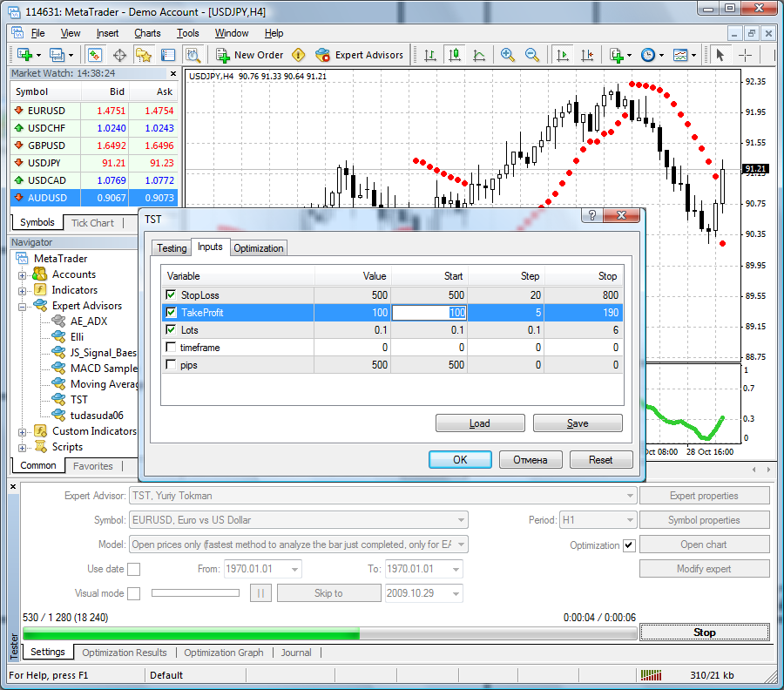Click the Reset button
This screenshot has height=690, width=784.
coord(601,459)
